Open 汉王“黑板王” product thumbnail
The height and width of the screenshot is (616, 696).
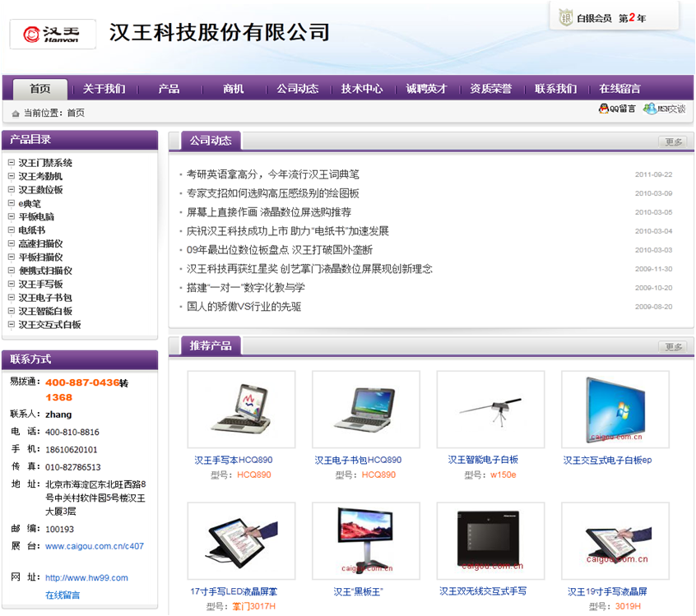[x=366, y=540]
